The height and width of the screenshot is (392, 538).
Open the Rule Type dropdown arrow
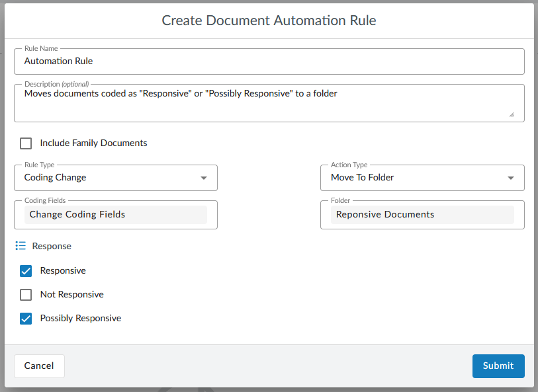click(205, 178)
